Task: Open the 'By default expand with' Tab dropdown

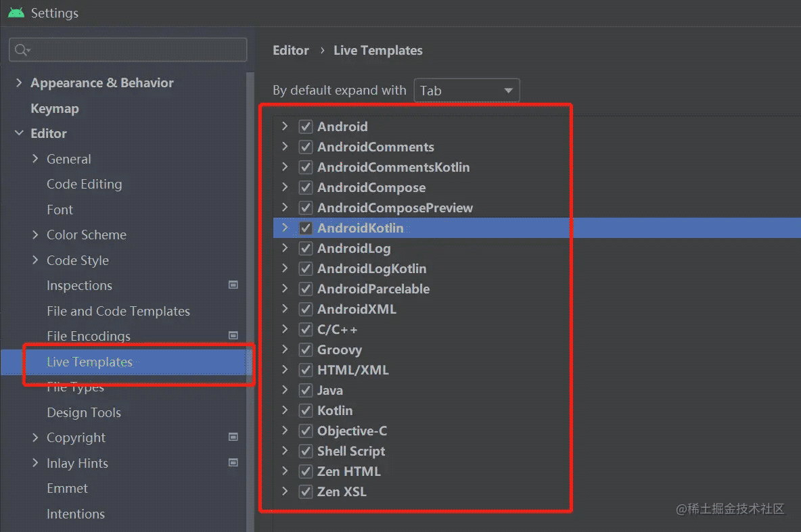Action: 466,91
